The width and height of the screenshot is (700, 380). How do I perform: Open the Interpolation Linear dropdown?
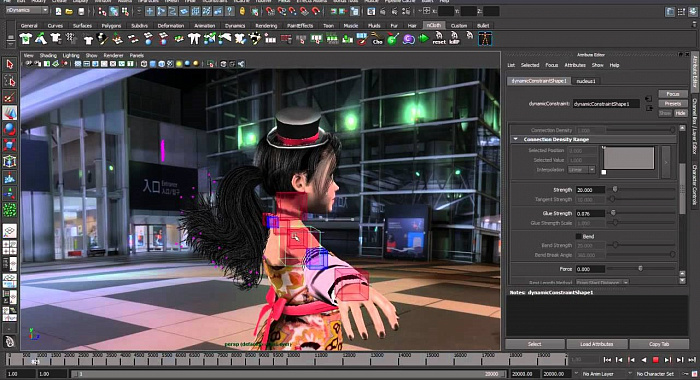582,170
